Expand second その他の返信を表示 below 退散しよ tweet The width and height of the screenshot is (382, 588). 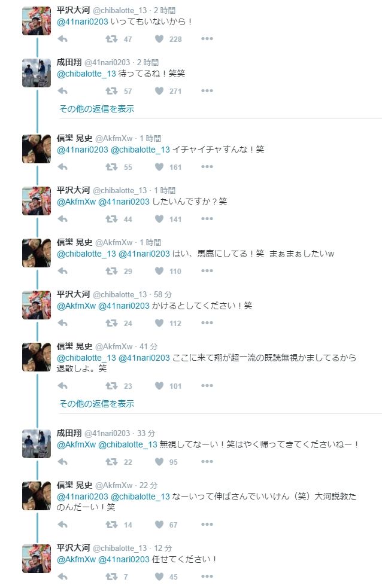click(x=96, y=404)
